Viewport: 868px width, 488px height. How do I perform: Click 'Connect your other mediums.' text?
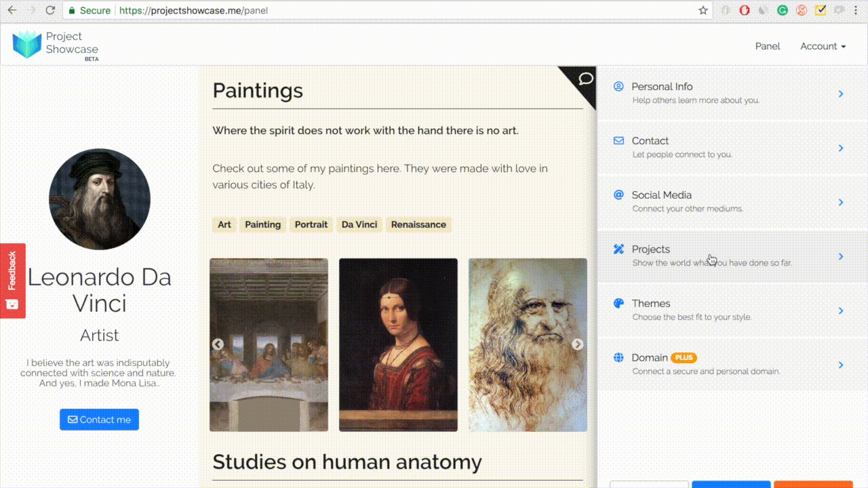point(688,209)
